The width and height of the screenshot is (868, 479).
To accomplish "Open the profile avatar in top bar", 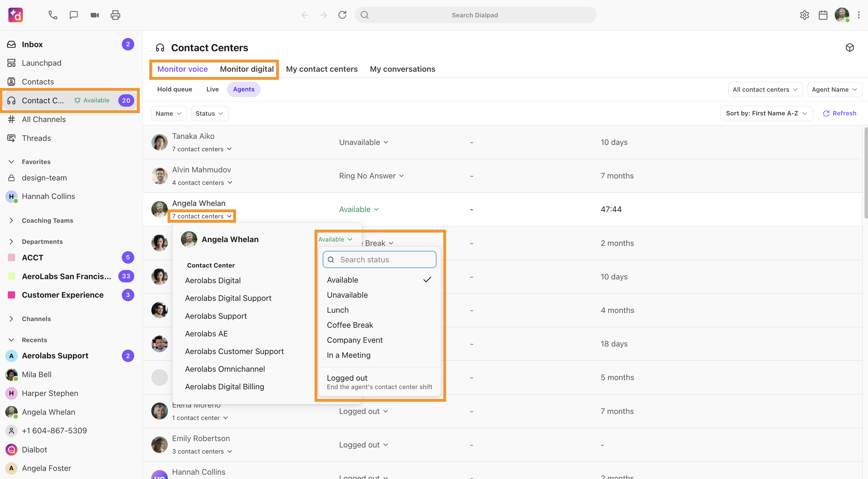I will coord(842,15).
